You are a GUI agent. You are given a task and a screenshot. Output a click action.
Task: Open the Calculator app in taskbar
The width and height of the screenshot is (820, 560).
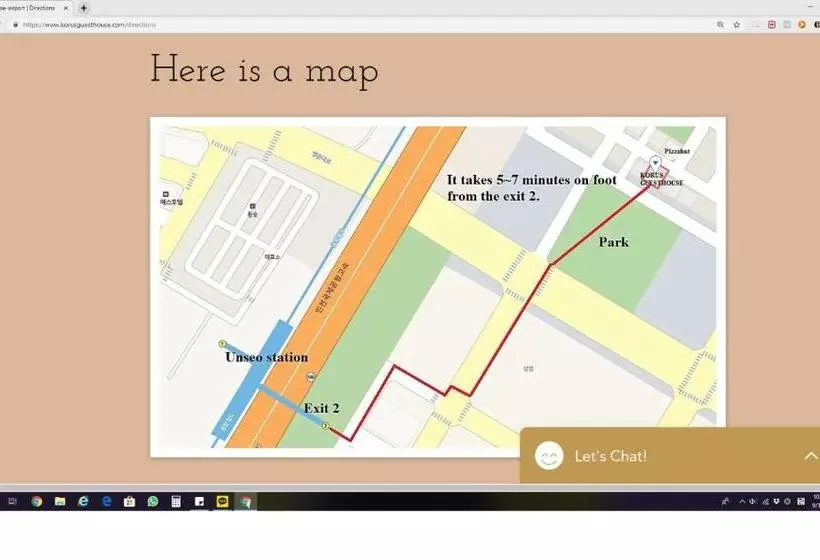(x=176, y=501)
